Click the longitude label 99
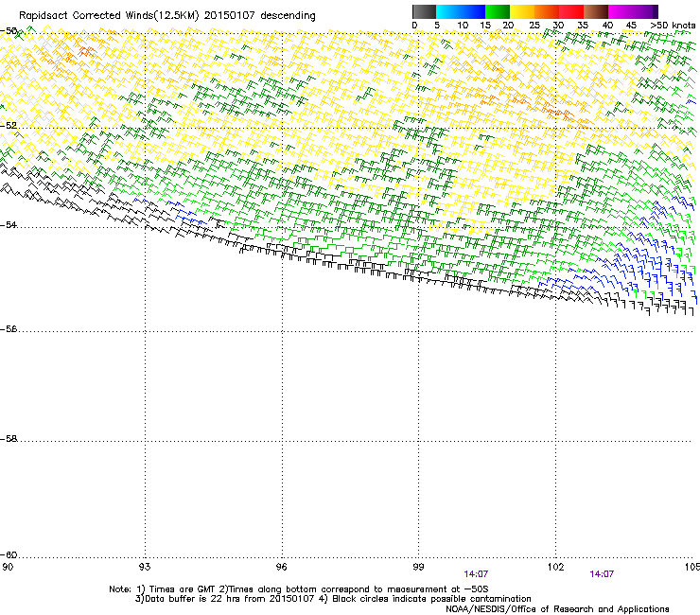The height and width of the screenshot is (615, 700). point(418,567)
